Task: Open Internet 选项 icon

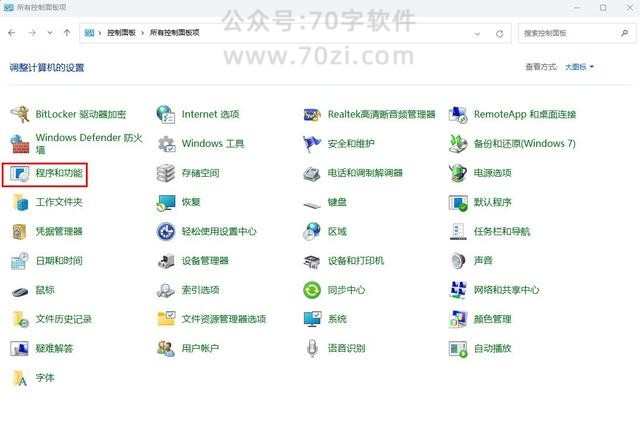Action: pyautogui.click(x=166, y=114)
